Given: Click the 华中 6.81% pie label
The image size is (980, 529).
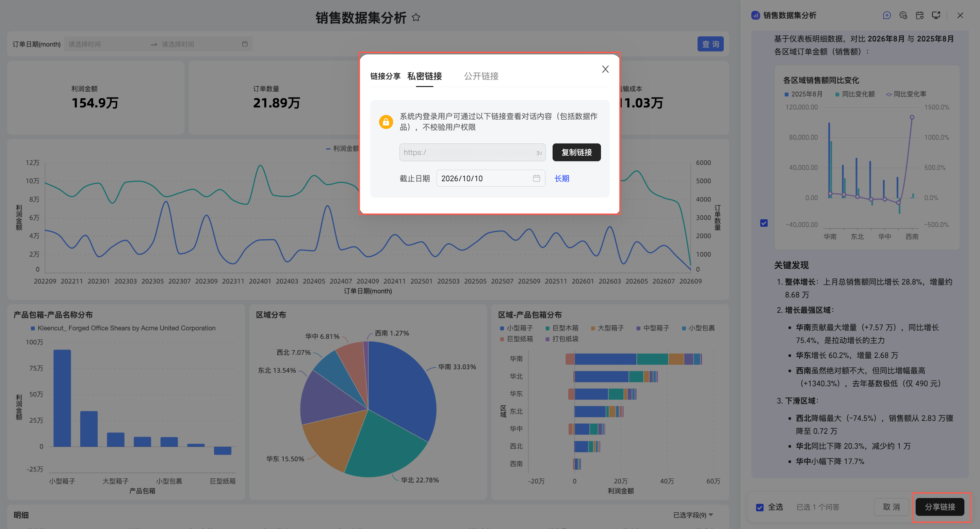Looking at the screenshot, I should coord(322,336).
